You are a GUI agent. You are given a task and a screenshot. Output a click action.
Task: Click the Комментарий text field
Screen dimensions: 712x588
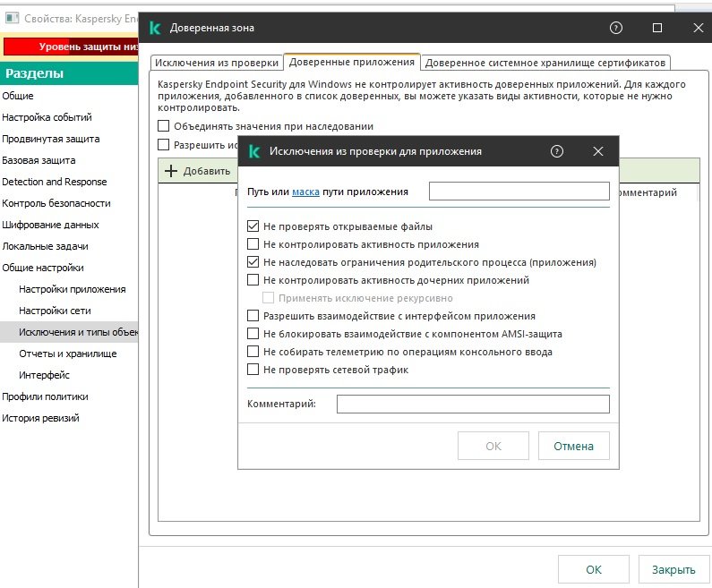click(x=472, y=405)
